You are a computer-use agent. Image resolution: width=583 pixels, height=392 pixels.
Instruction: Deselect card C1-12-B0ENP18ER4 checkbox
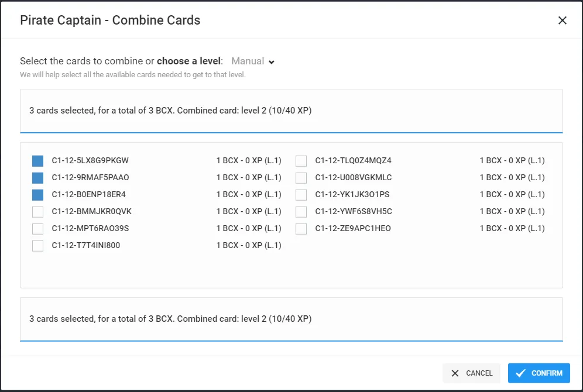[37, 195]
